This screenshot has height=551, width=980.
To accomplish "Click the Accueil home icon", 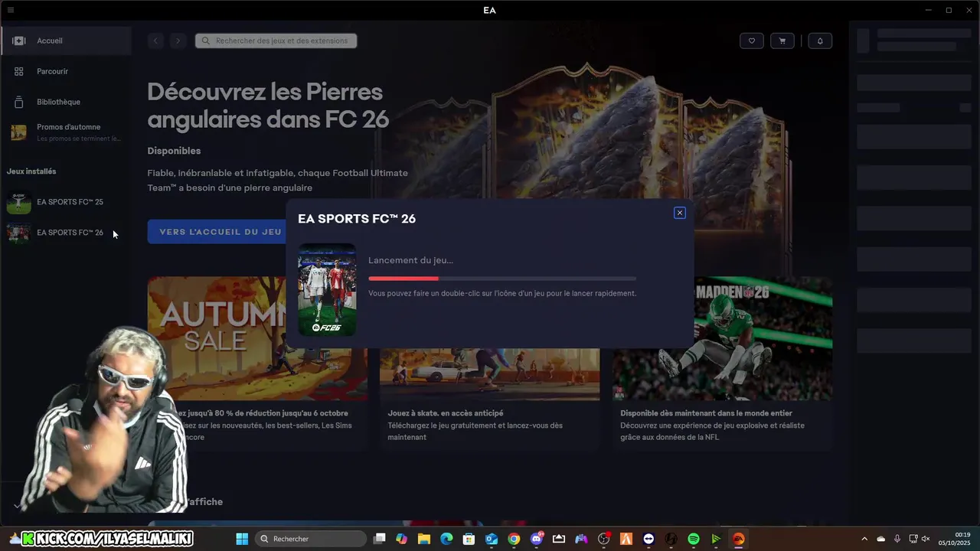I will [x=19, y=41].
